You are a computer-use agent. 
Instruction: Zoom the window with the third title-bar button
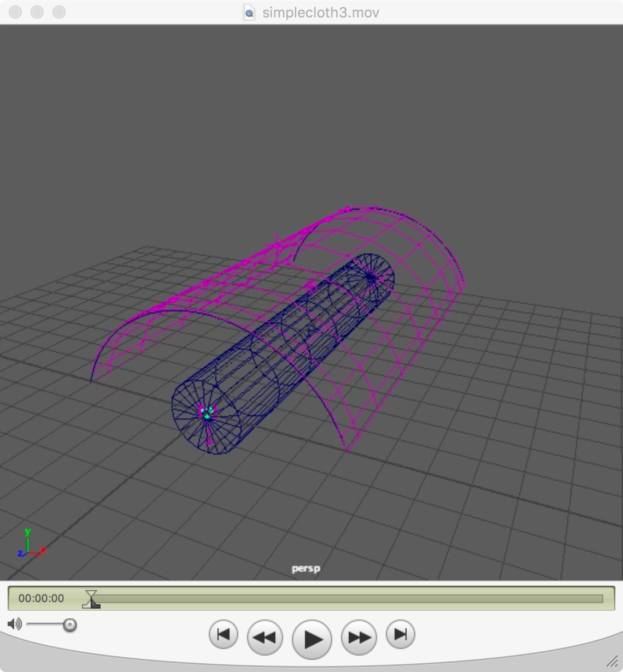tap(59, 12)
